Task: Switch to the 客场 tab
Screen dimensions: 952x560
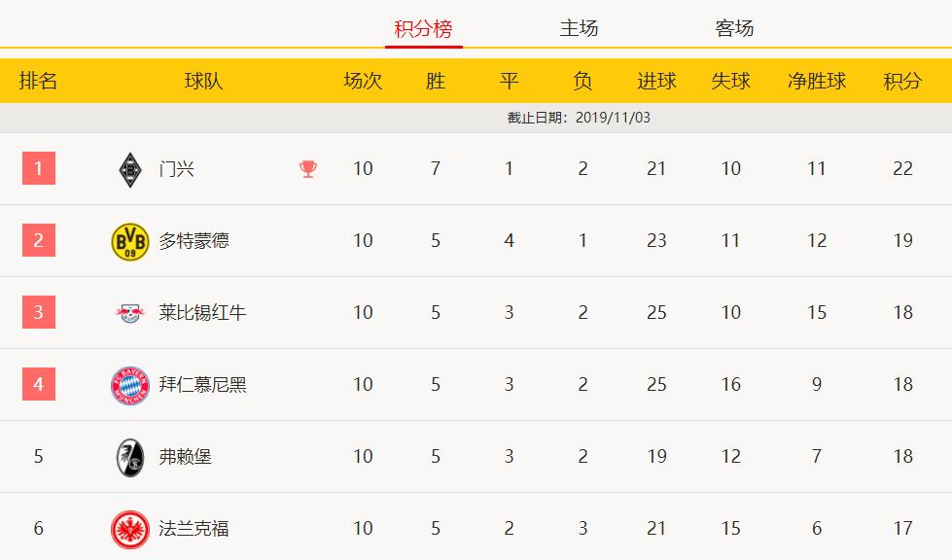Action: click(x=734, y=28)
